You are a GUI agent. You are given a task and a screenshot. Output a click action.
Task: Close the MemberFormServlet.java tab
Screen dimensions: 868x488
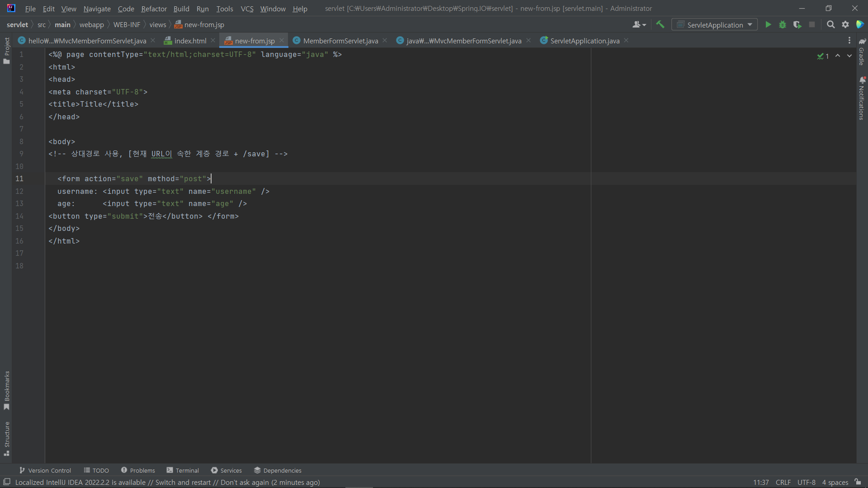tap(385, 41)
